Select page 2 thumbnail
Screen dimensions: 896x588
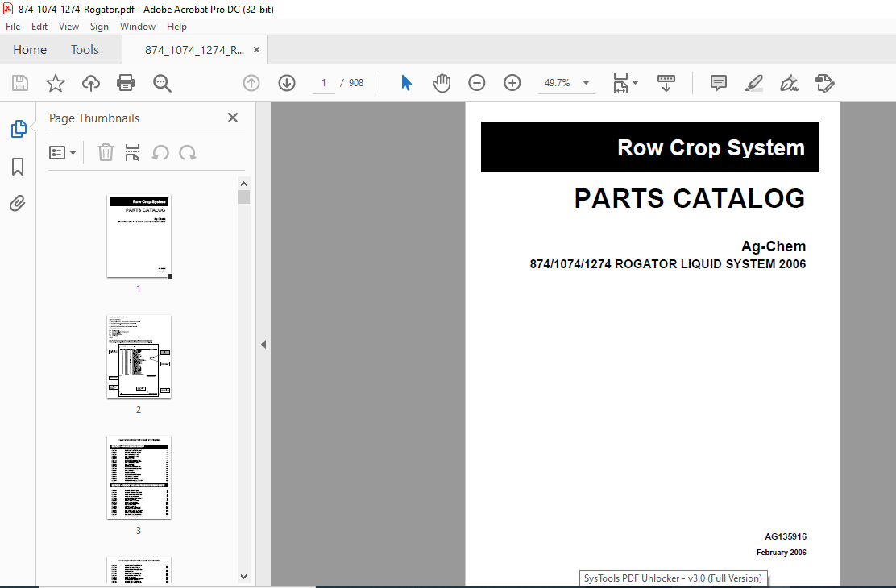click(x=139, y=357)
